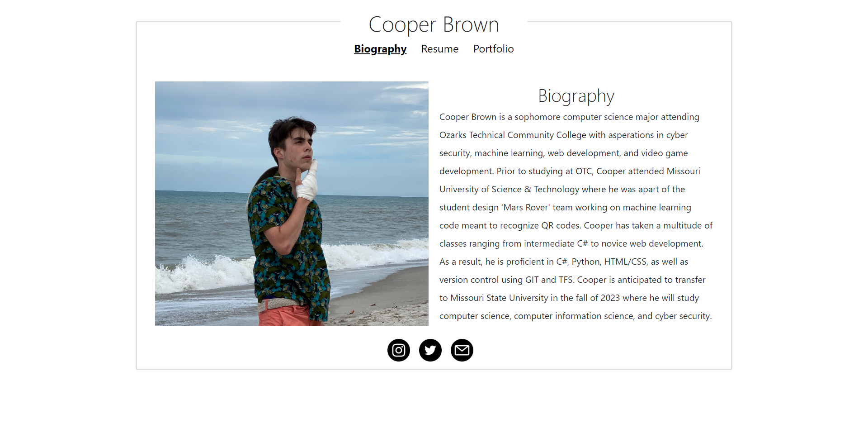Click the last line mentioning cyber security
This screenshot has height=433, width=868.
click(576, 316)
